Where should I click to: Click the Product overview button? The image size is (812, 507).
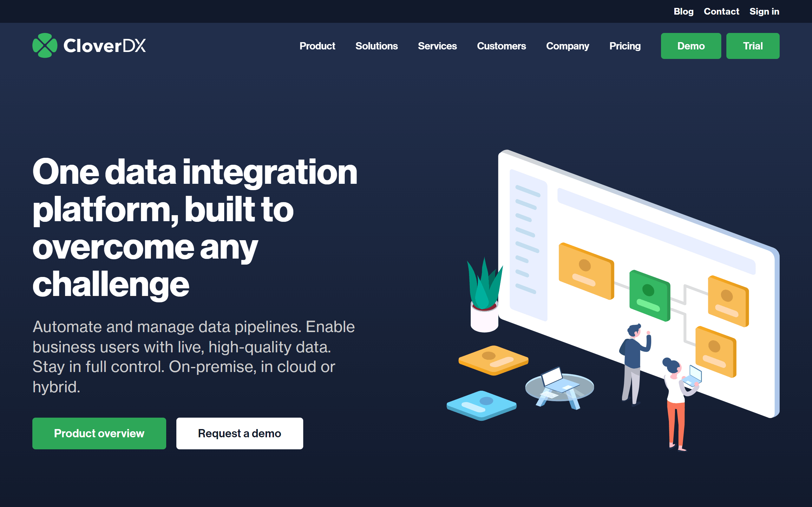pyautogui.click(x=99, y=433)
